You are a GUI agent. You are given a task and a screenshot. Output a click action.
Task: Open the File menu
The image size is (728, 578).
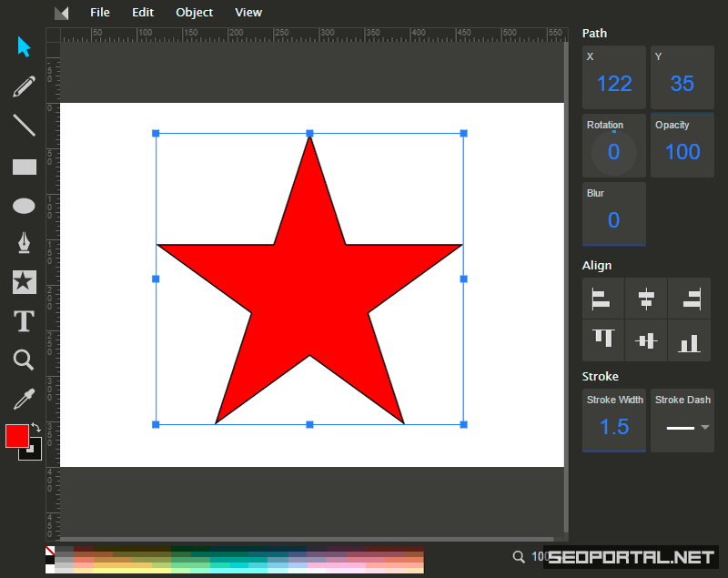tap(100, 13)
